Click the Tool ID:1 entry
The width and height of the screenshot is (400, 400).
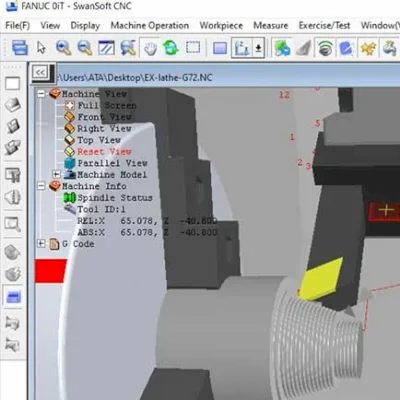point(101,209)
